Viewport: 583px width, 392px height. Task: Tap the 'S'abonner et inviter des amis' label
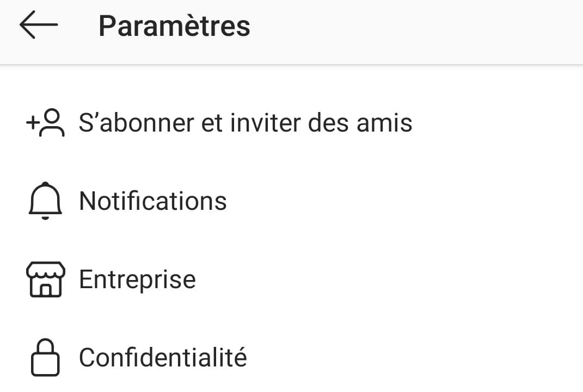point(246,123)
